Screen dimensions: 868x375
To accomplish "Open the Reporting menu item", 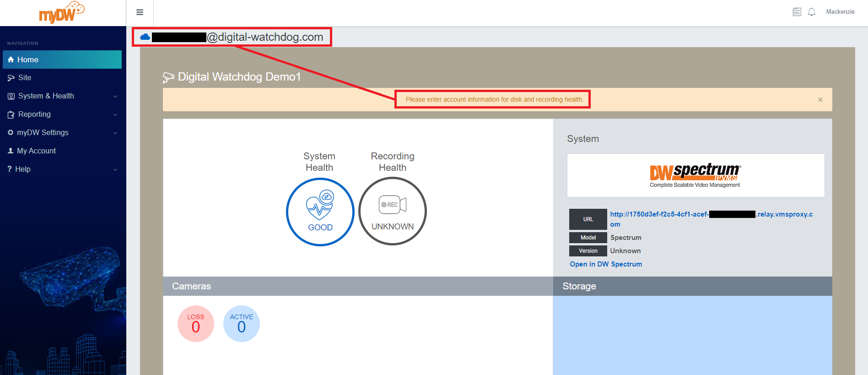I will point(62,114).
